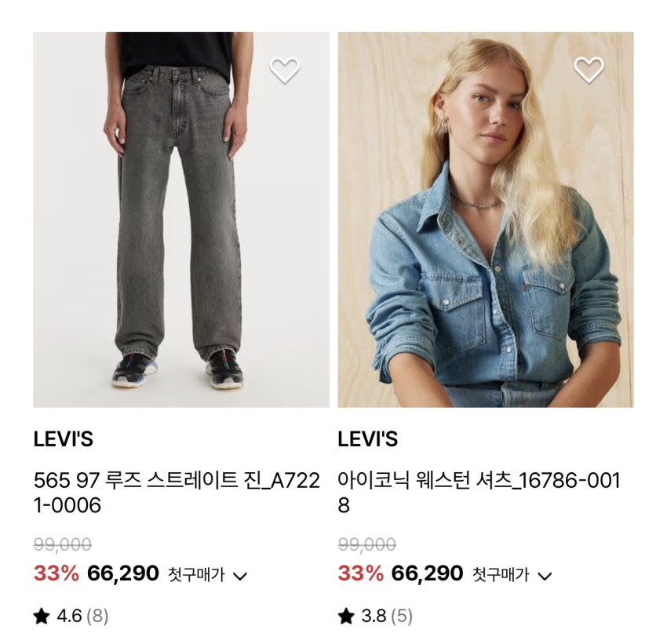Screen dimensions: 667x644
Task: Click 66,290 sale price of western shirt
Action: coord(427,573)
